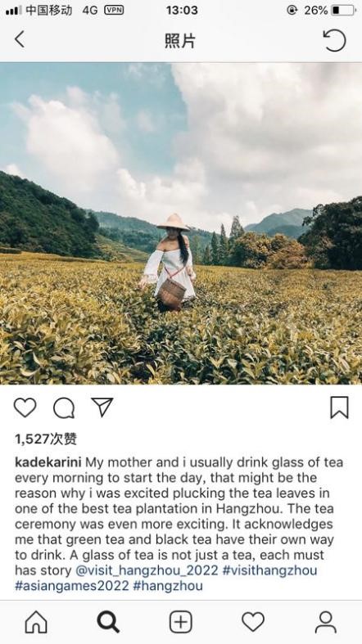
Task: Open the @visit_hangzhou_2022 mention
Action: [x=147, y=570]
